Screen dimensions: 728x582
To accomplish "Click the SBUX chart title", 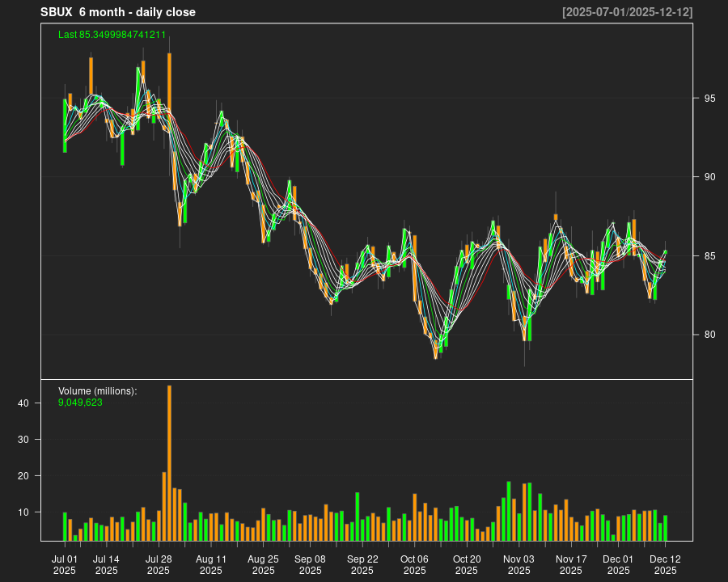I will pyautogui.click(x=118, y=12).
